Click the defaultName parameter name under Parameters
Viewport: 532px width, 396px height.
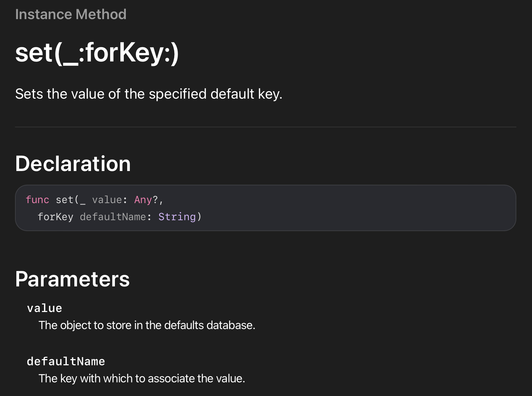point(66,362)
